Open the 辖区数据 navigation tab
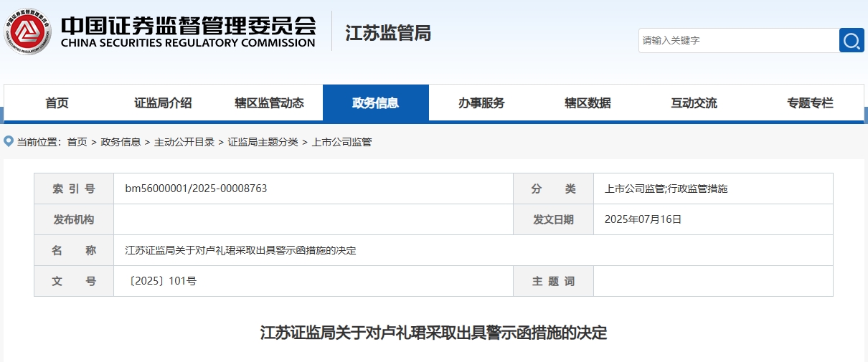 tap(588, 103)
